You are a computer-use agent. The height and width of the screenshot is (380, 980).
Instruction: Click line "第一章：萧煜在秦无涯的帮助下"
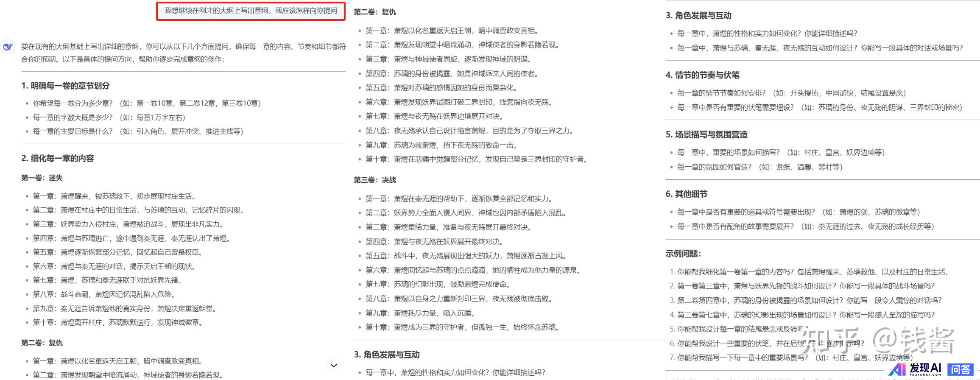tap(459, 198)
